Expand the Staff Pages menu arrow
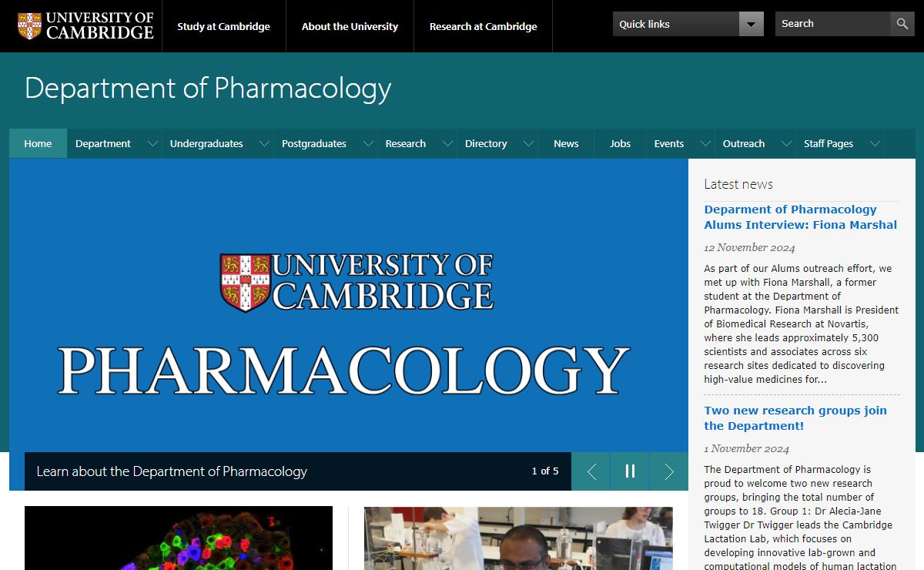 [x=875, y=143]
